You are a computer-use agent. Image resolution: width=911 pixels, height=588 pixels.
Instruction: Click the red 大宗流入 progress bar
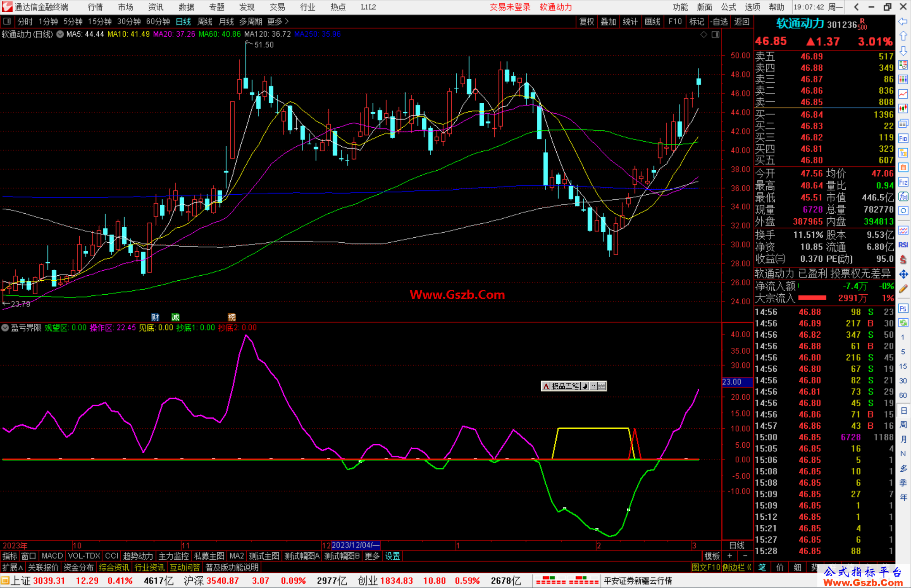pos(812,298)
